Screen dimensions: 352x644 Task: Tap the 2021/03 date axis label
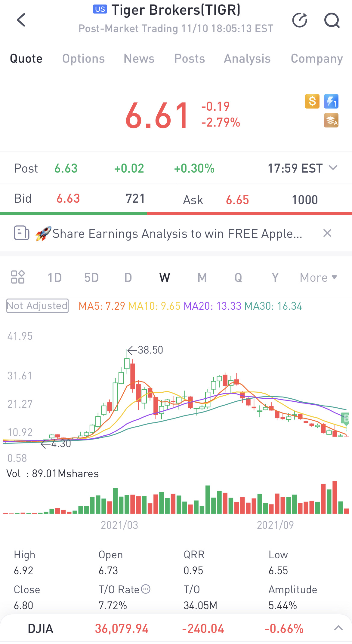[x=119, y=525]
